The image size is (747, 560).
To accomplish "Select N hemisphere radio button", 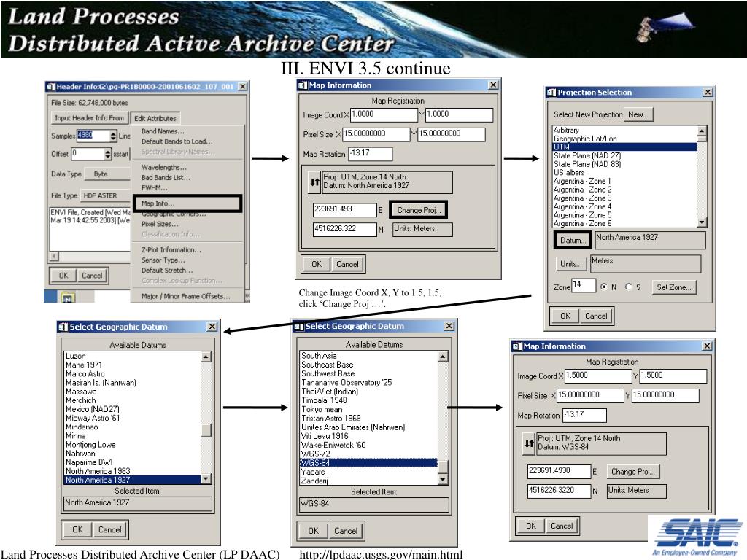I will click(604, 287).
